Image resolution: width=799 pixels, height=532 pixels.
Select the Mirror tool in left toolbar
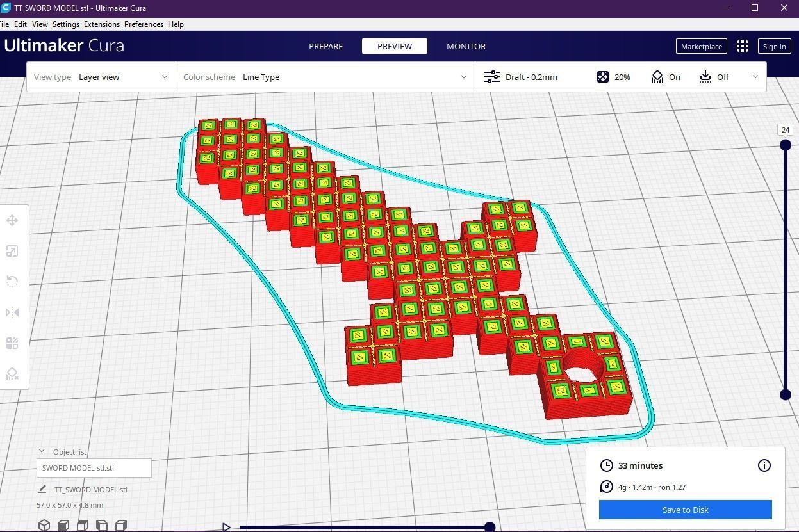[x=12, y=312]
